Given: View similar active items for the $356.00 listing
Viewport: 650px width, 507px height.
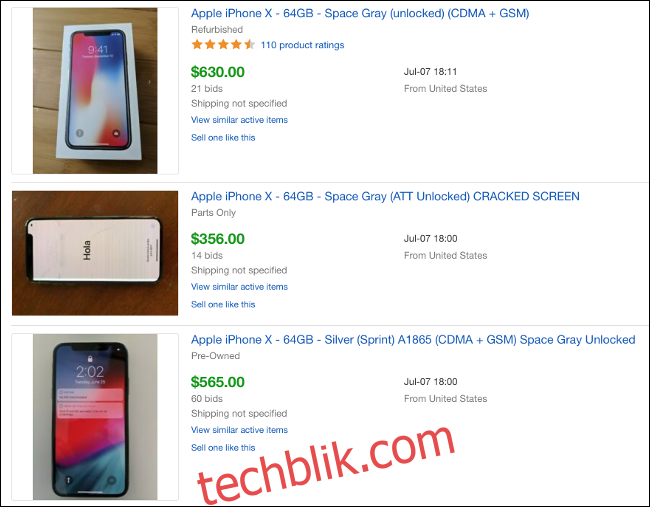Looking at the screenshot, I should [239, 287].
